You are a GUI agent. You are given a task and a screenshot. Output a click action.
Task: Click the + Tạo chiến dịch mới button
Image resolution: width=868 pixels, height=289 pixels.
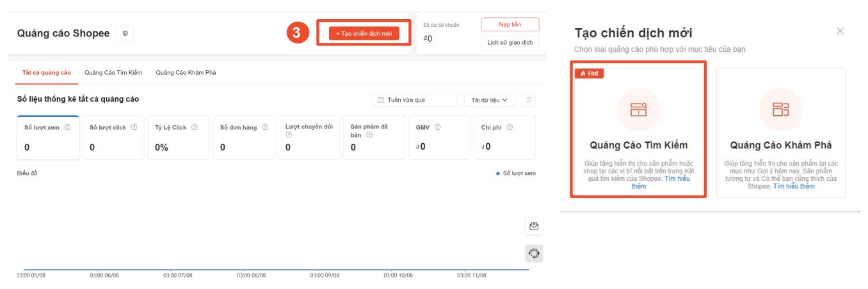click(x=364, y=33)
